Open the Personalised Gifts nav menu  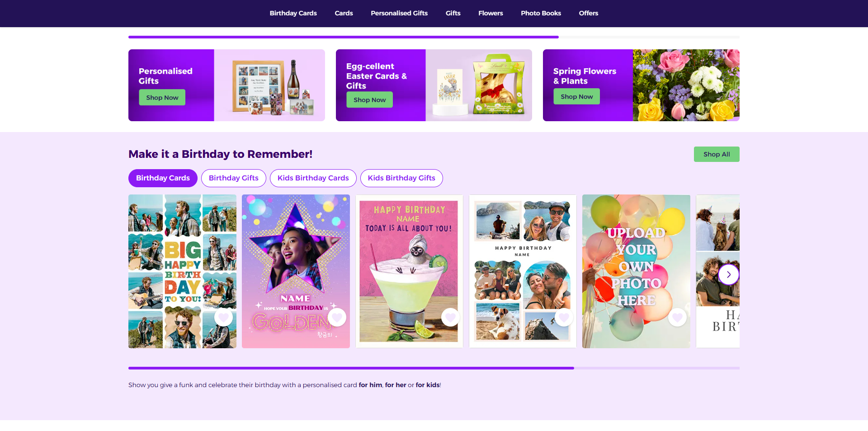399,13
